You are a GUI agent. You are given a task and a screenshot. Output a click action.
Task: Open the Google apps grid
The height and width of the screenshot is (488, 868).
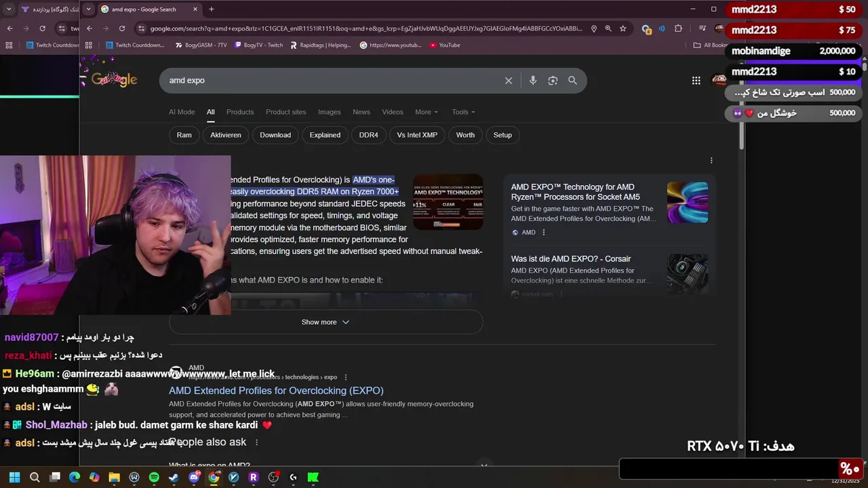pyautogui.click(x=696, y=81)
